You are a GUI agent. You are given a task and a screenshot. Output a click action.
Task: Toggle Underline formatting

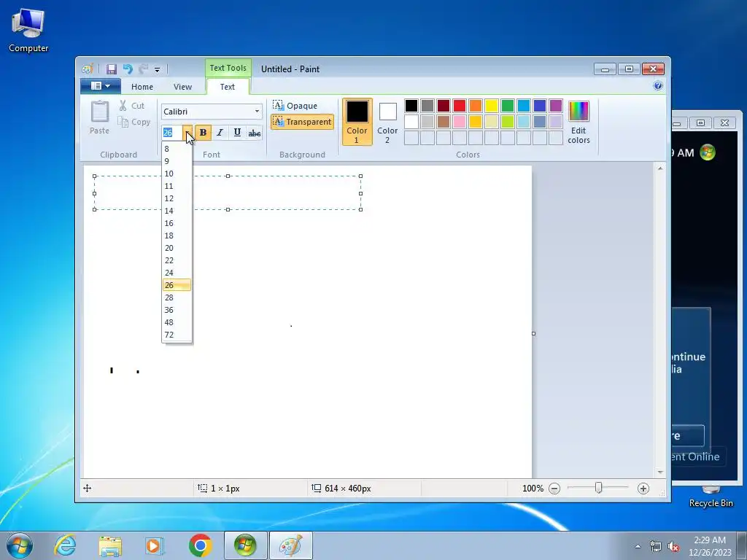click(x=237, y=133)
